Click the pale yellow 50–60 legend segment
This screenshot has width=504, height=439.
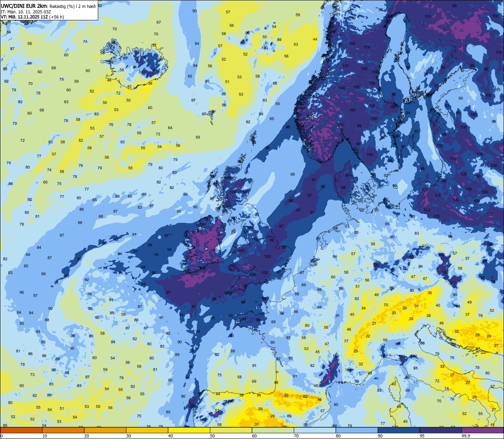click(231, 430)
